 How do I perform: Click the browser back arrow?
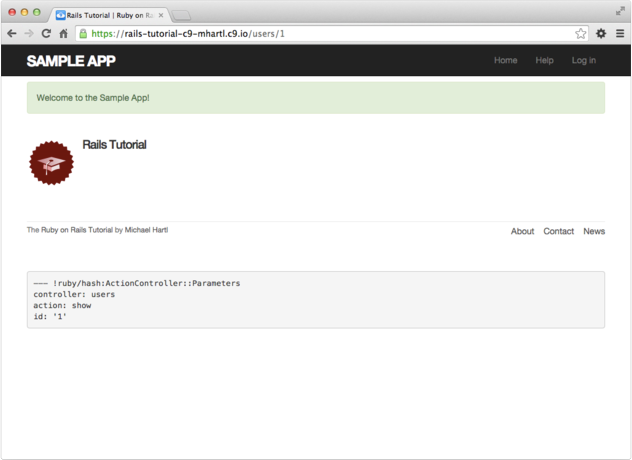pos(11,33)
